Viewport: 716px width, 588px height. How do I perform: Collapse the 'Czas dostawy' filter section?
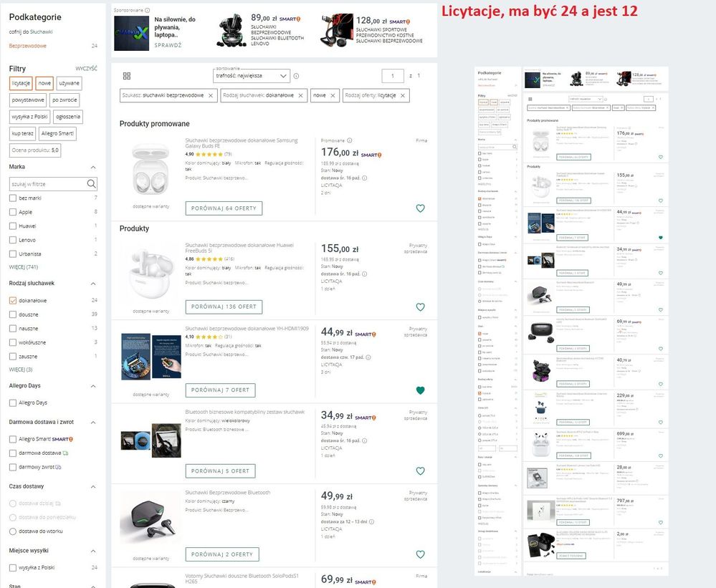(x=93, y=487)
